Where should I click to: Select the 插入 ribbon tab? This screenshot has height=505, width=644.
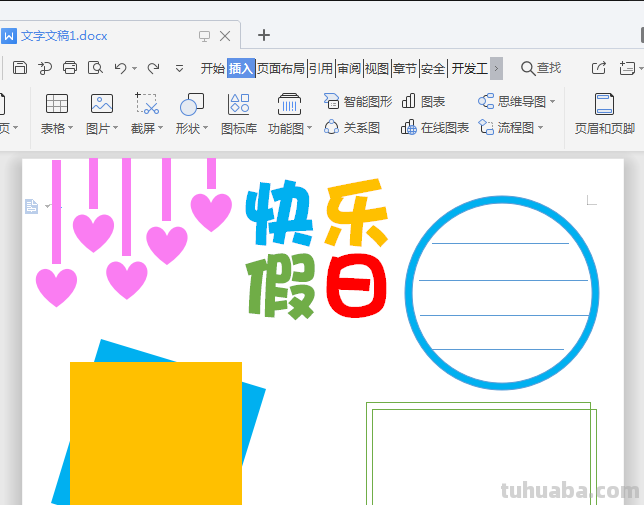coord(241,68)
